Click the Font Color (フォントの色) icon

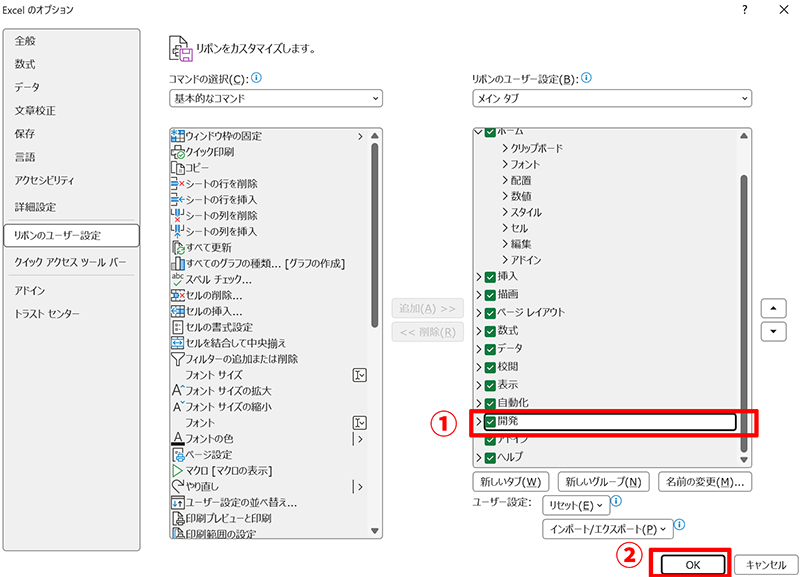pyautogui.click(x=178, y=438)
